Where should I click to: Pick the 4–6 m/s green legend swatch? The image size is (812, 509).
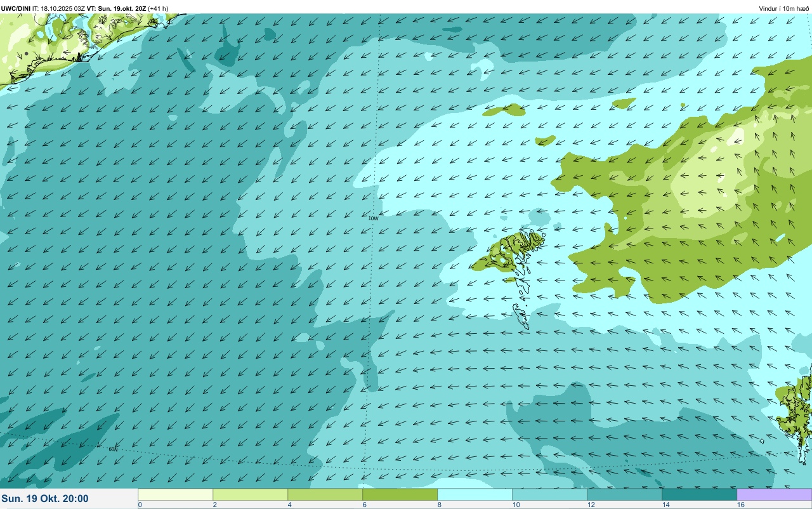tap(325, 494)
